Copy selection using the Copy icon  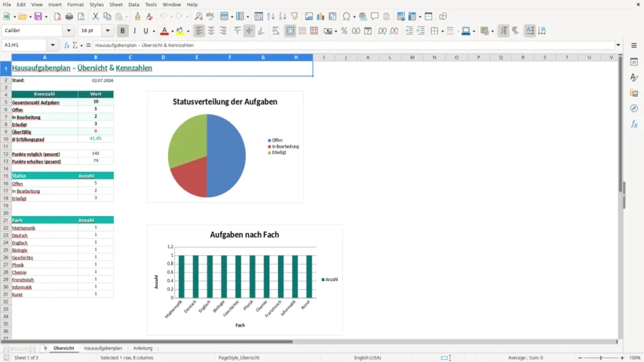(107, 16)
